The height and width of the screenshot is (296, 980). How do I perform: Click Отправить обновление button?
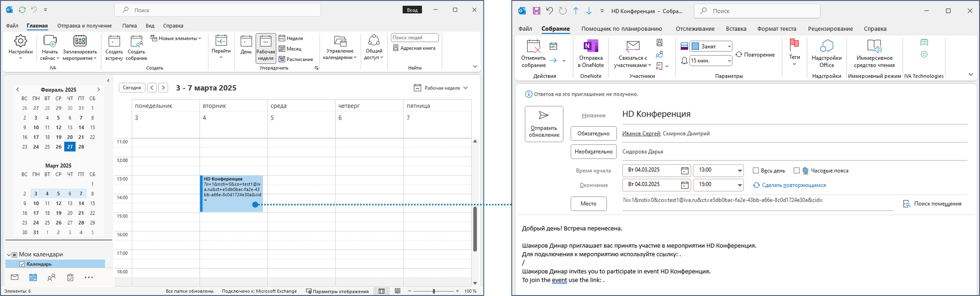coord(544,124)
